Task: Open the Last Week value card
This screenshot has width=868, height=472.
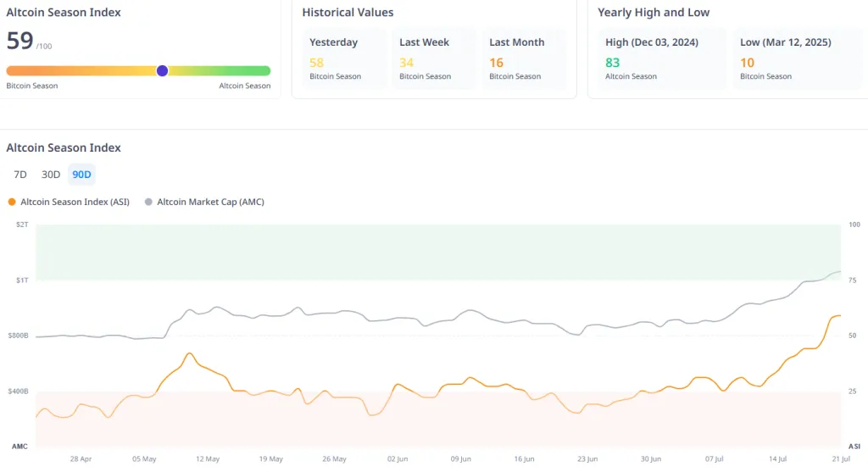Action: 434,59
